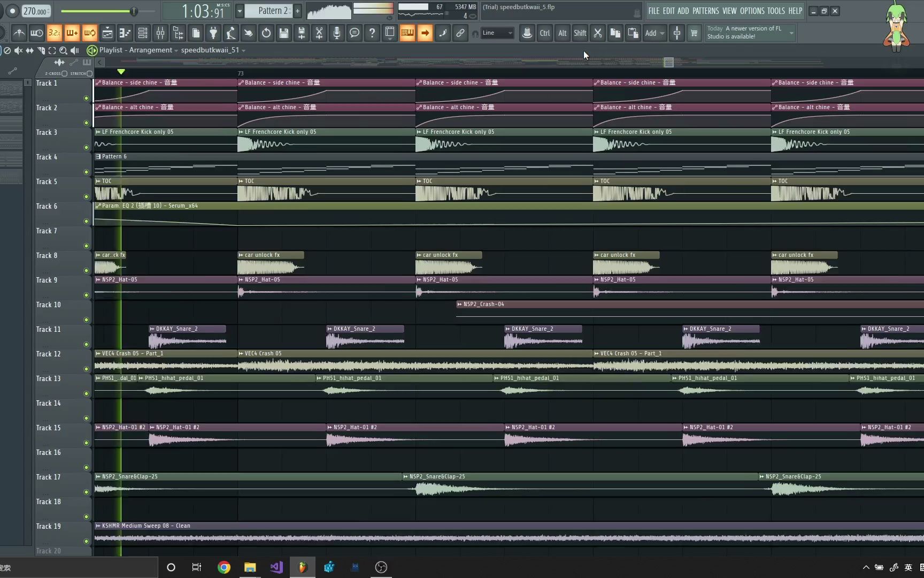Open the Playlist window icon in toolbar

pyautogui.click(x=107, y=33)
